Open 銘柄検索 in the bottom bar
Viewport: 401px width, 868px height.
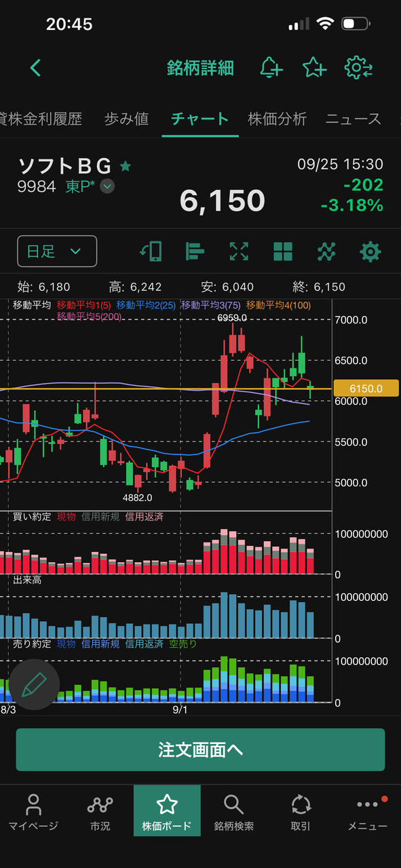tap(233, 810)
